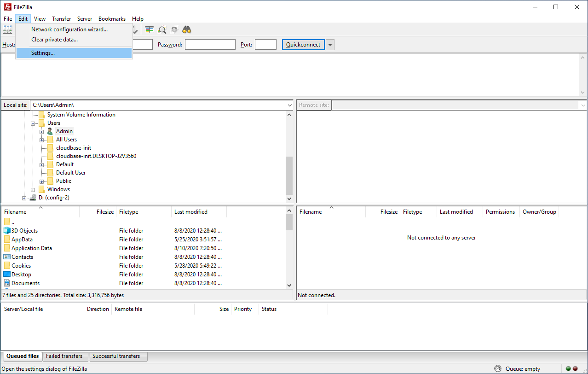
Task: Click the Local site path text field
Action: pyautogui.click(x=158, y=105)
